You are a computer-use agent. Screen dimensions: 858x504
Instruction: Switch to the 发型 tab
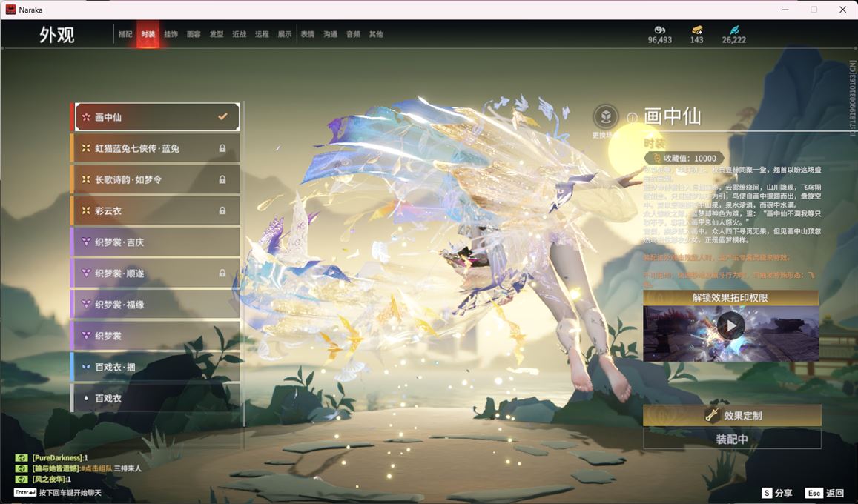click(x=217, y=34)
